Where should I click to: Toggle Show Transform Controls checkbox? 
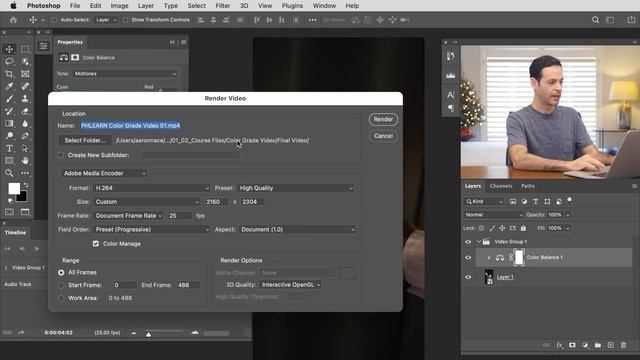pos(125,20)
